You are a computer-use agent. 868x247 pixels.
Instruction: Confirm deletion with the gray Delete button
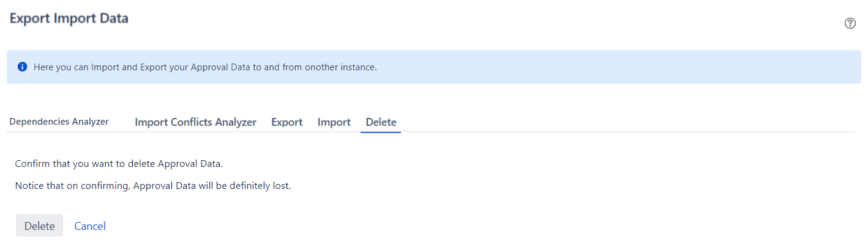tap(39, 226)
